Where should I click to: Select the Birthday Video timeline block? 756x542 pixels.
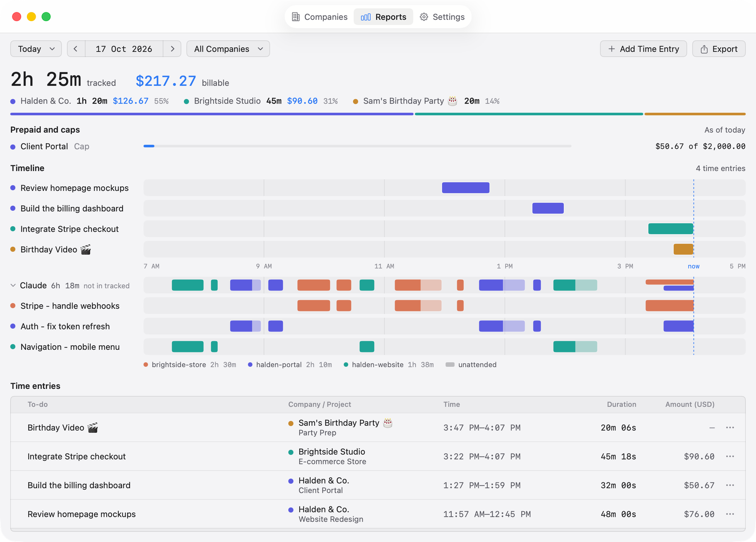[x=683, y=249]
